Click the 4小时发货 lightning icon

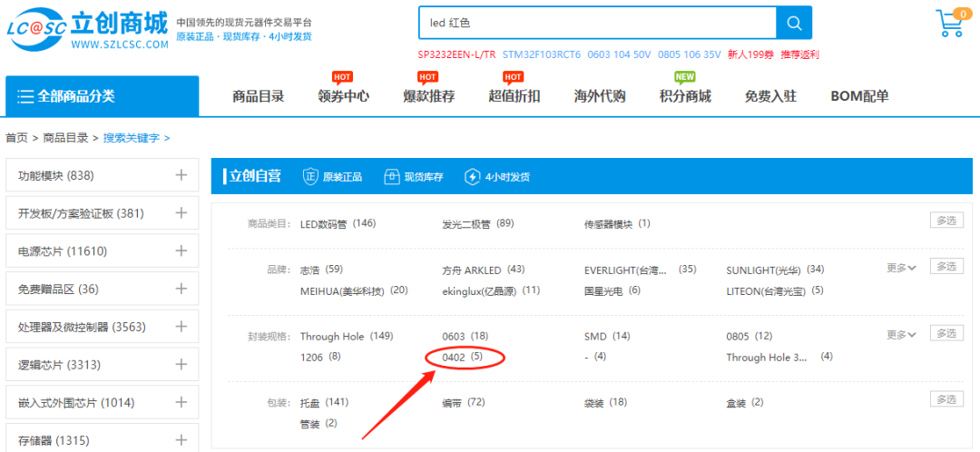tap(472, 177)
